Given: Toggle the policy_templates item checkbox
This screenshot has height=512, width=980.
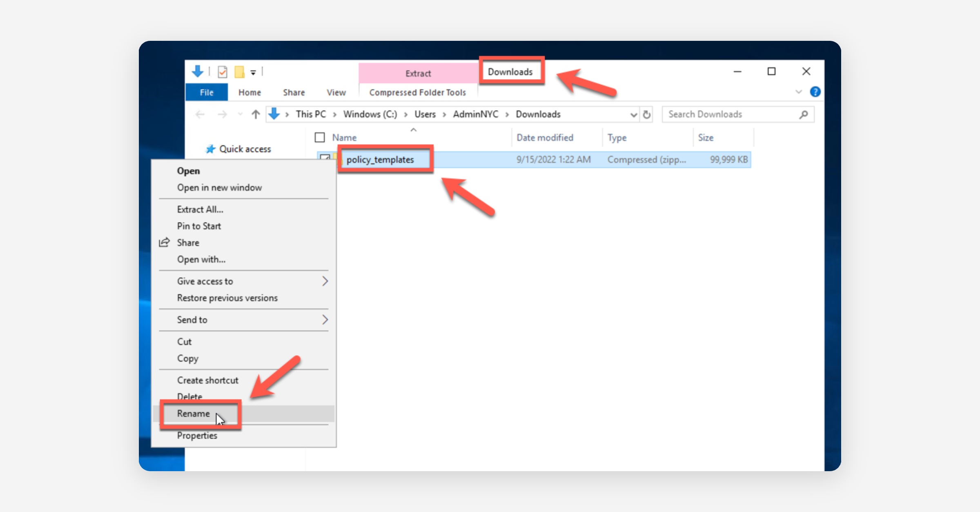Looking at the screenshot, I should coord(325,157).
